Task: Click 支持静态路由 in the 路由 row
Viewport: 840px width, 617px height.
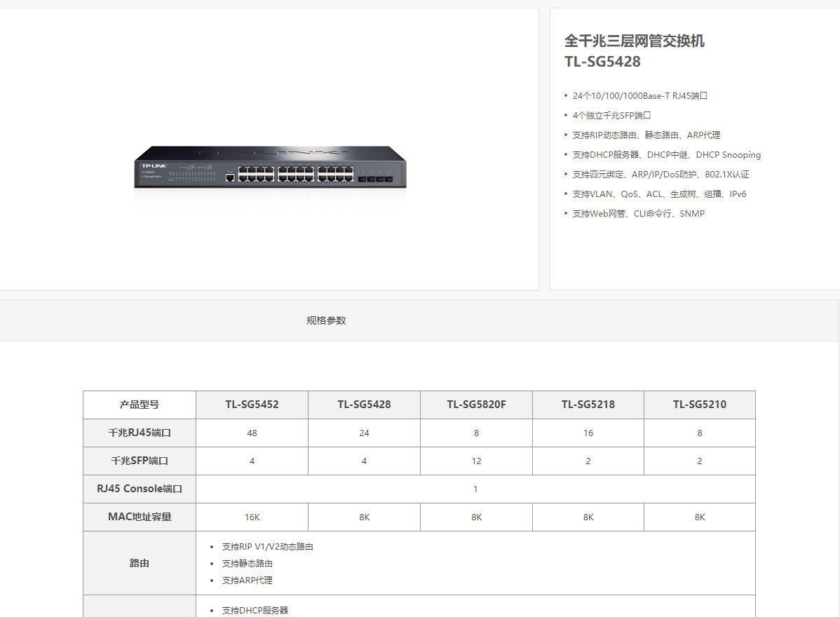Action: click(247, 564)
